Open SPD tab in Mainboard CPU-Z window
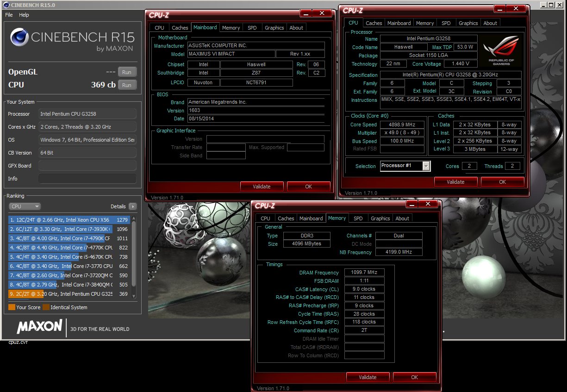The height and width of the screenshot is (392, 567). (252, 28)
